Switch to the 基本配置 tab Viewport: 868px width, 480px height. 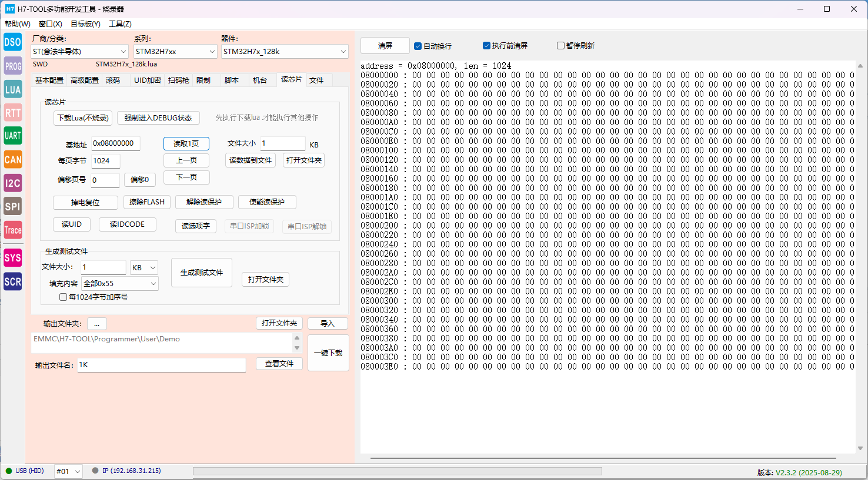[x=49, y=80]
